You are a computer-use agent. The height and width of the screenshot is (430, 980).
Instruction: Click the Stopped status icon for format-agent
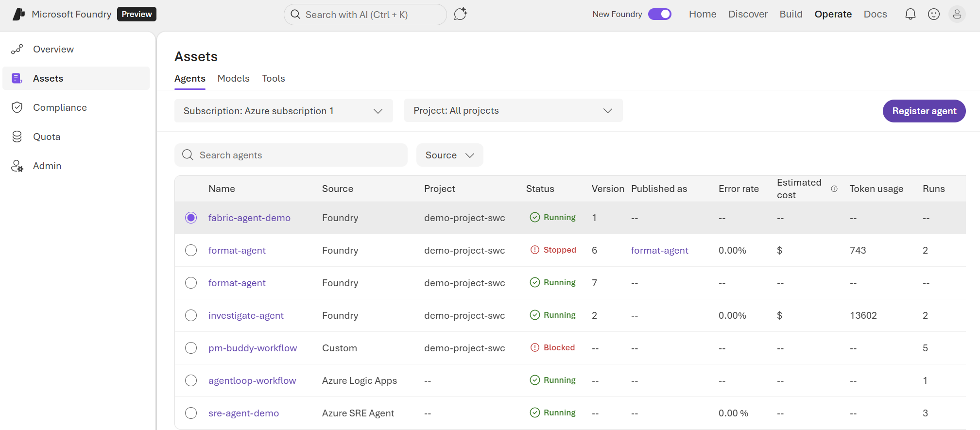pos(535,250)
